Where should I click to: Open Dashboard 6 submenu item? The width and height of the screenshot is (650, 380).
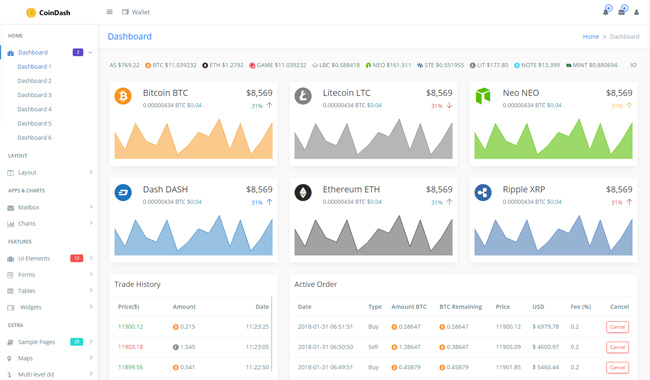(x=34, y=138)
